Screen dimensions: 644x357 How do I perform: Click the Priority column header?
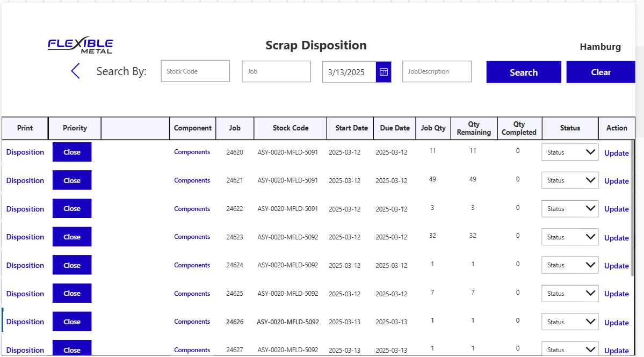pos(75,128)
